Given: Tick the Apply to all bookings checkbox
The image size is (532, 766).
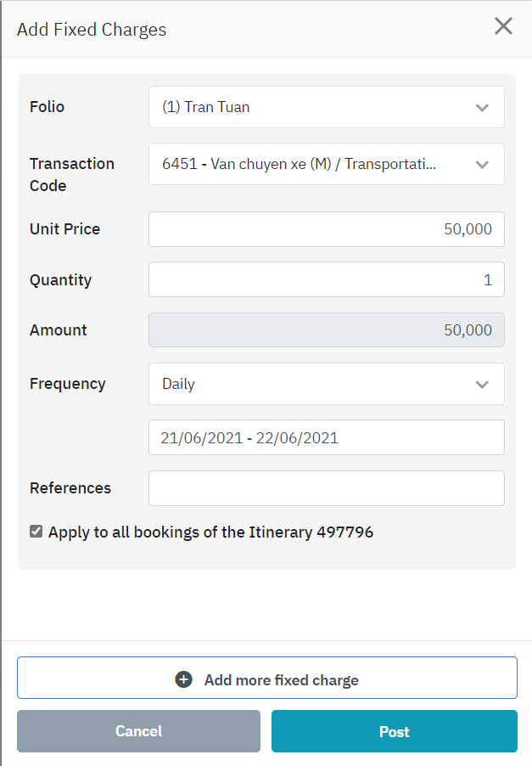Looking at the screenshot, I should pos(36,532).
